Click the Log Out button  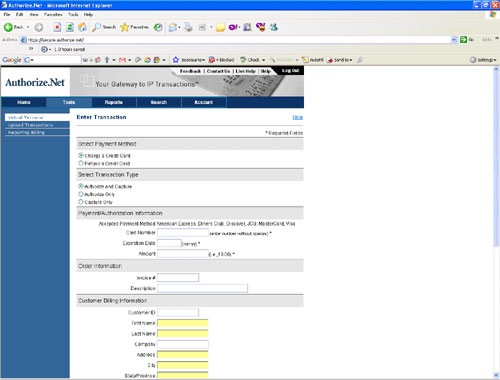[x=291, y=71]
